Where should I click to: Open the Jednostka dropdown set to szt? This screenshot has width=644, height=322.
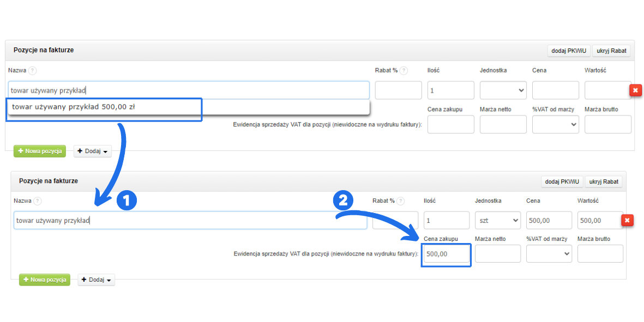pos(497,221)
